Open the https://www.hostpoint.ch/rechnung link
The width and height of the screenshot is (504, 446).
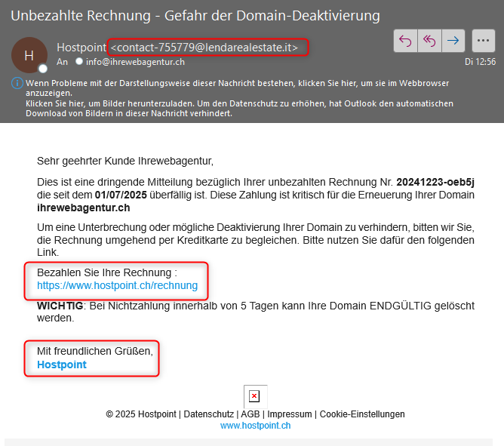[x=117, y=285]
